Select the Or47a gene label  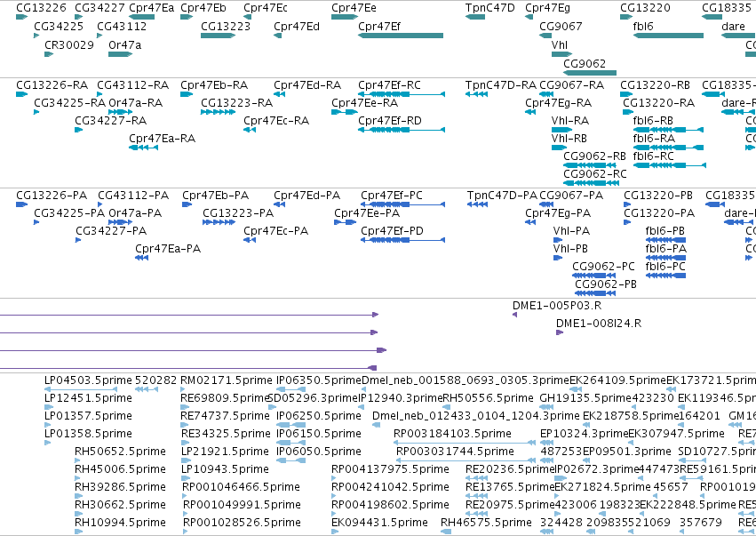click(x=125, y=44)
